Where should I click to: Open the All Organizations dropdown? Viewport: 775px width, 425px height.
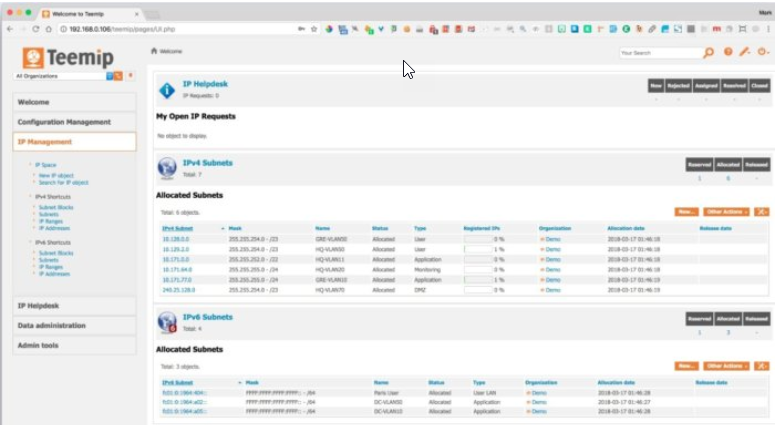pos(62,76)
